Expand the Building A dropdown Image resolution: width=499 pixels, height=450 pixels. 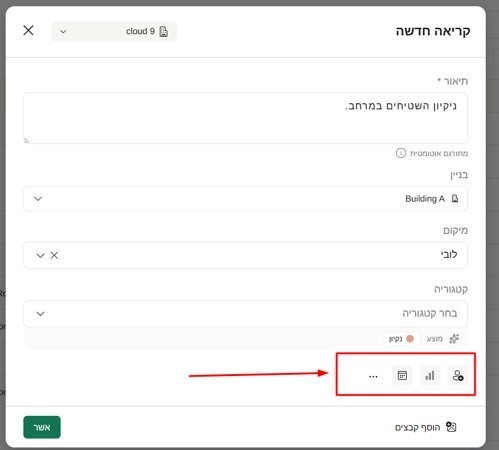pos(245,199)
